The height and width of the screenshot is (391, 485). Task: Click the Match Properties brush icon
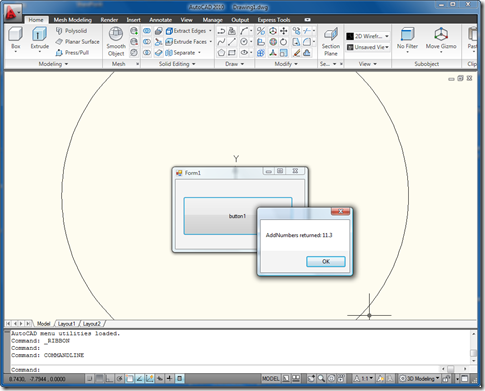296,53
